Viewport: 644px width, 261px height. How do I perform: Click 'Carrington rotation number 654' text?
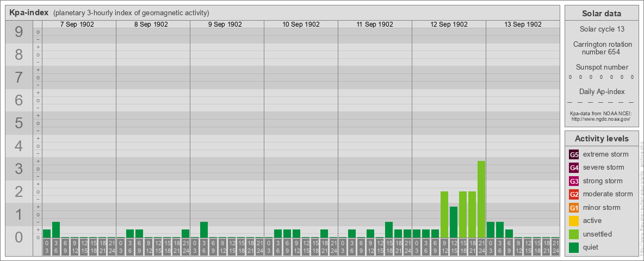tap(602, 48)
